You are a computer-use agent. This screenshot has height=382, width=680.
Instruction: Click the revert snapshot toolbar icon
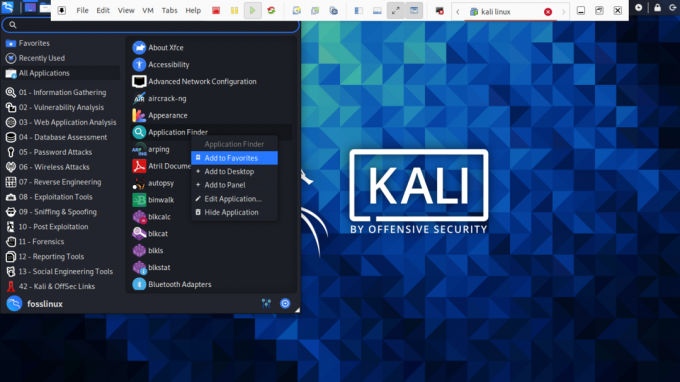point(315,10)
